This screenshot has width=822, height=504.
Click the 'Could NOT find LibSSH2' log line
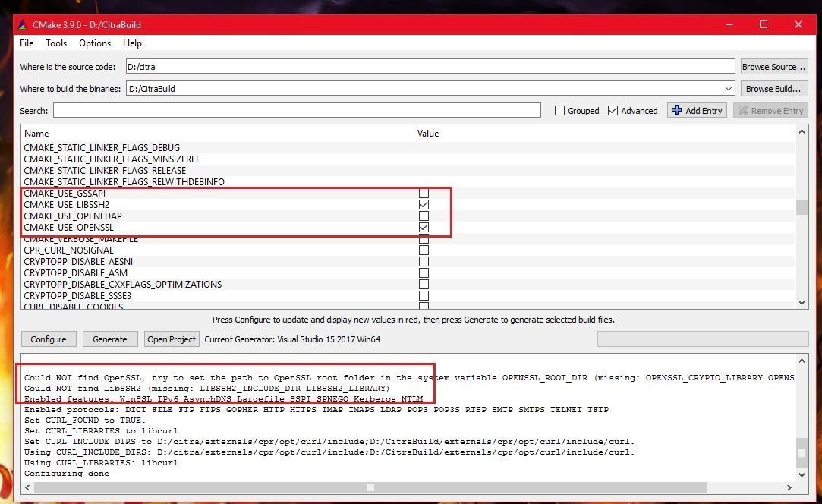(207, 389)
